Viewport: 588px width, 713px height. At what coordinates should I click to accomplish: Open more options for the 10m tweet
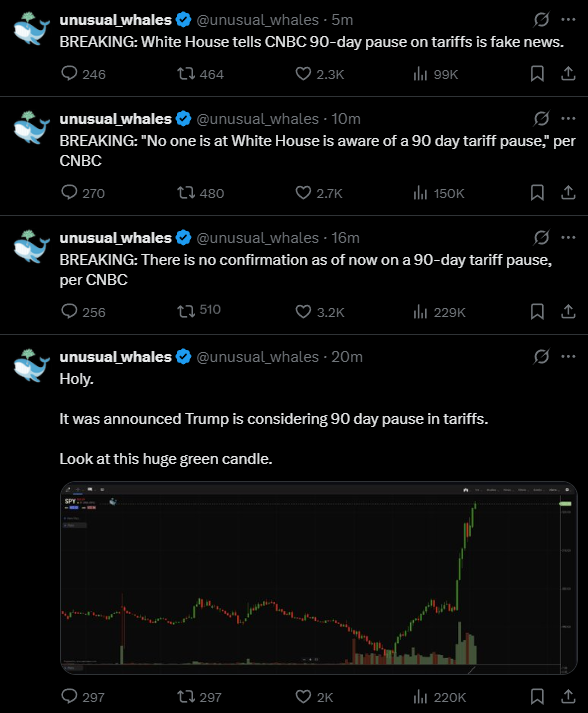point(568,119)
